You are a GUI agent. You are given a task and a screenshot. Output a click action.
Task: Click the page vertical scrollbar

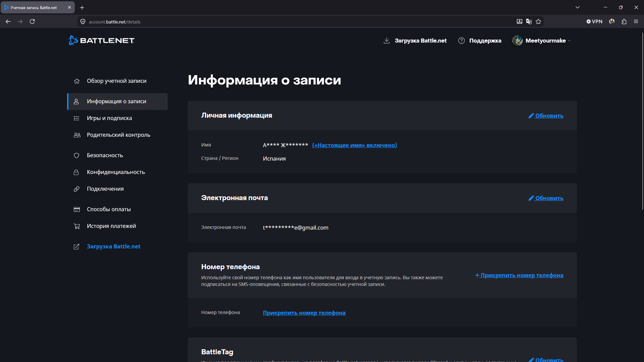pos(642,121)
